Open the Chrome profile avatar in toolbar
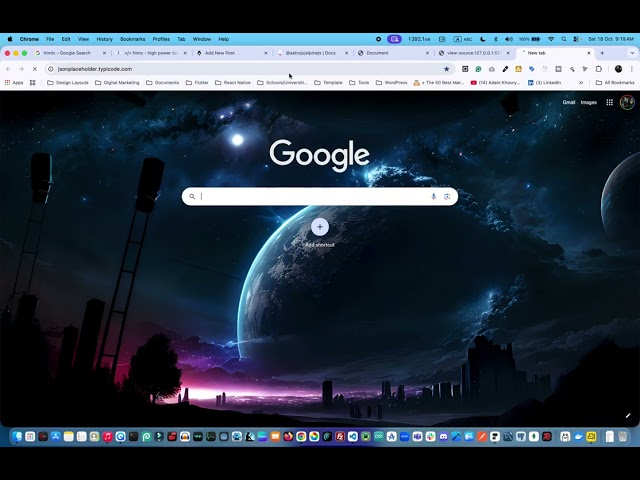Image resolution: width=640 pixels, height=480 pixels. [x=618, y=69]
